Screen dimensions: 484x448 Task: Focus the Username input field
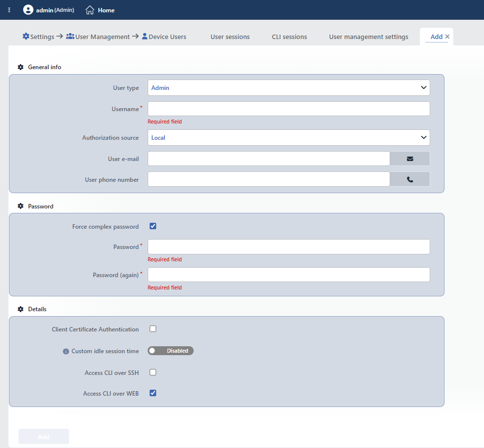point(288,109)
